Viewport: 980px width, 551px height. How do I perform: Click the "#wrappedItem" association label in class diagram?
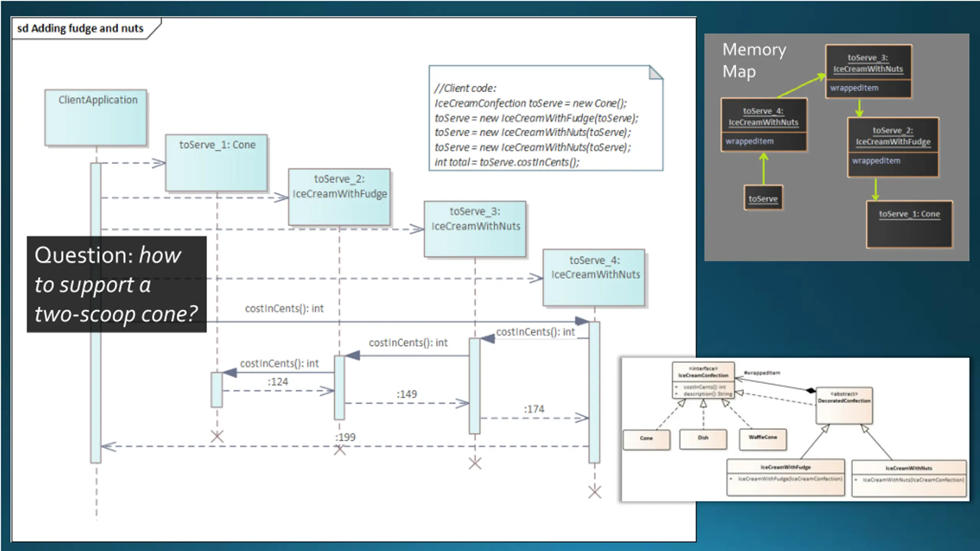761,373
